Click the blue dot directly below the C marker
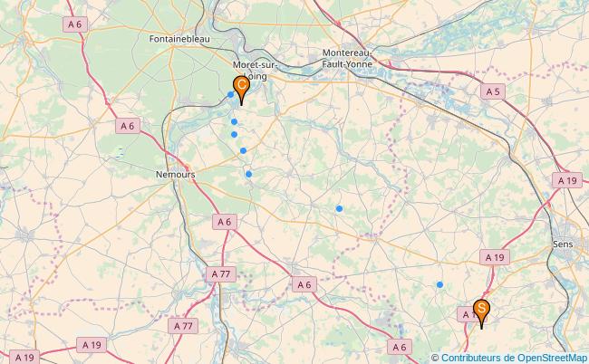This screenshot has height=364, width=589. click(234, 121)
